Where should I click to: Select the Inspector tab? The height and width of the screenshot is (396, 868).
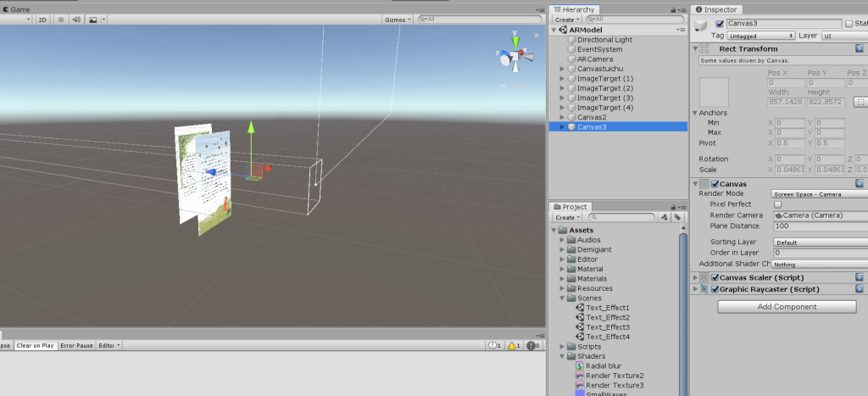coord(716,9)
